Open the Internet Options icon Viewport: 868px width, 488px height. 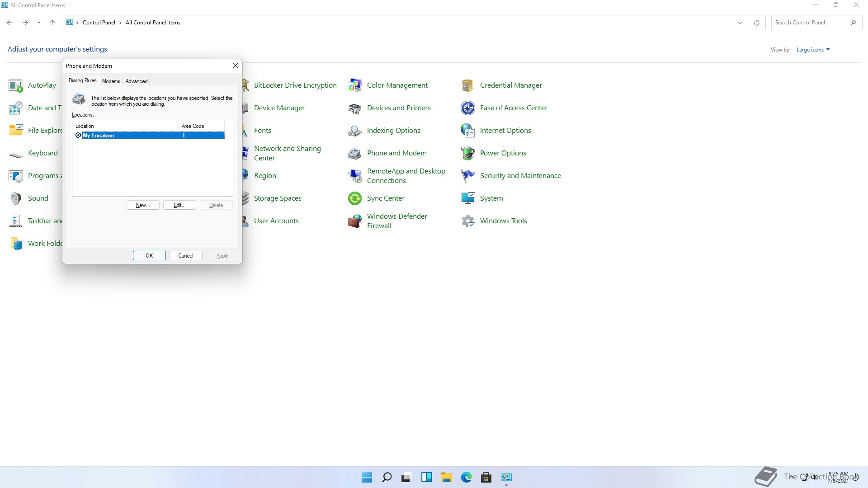coord(468,131)
